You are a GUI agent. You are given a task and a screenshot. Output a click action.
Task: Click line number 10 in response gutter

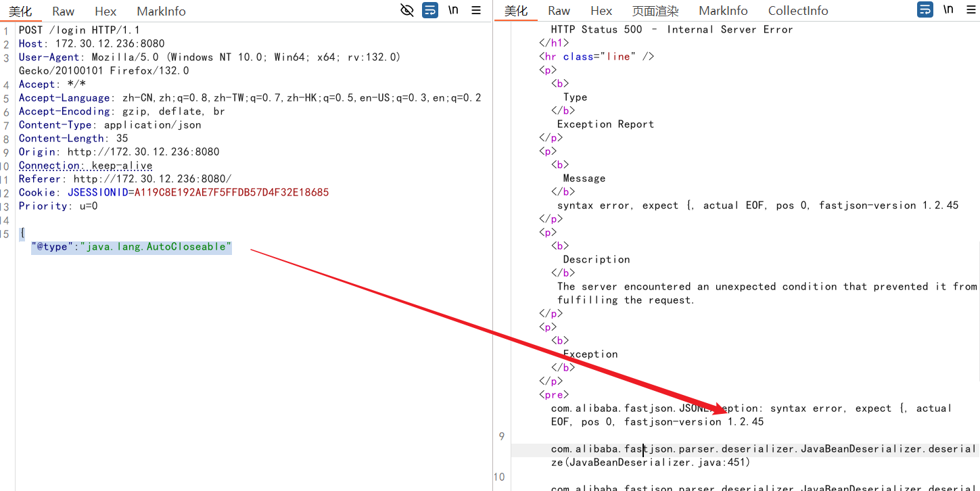click(499, 477)
